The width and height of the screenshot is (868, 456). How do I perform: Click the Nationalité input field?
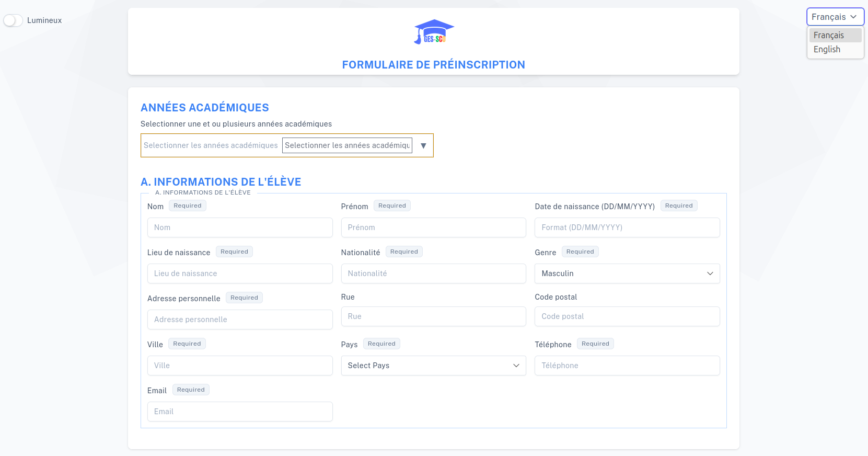coord(433,273)
